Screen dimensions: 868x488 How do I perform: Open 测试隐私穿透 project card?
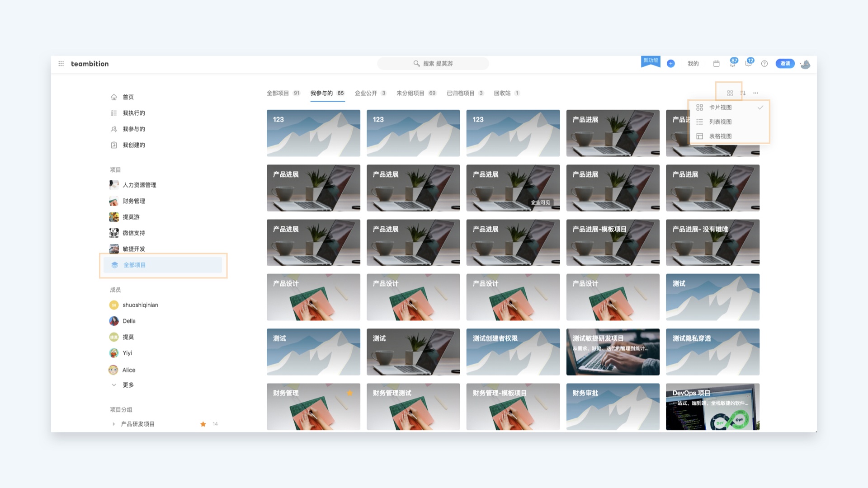coord(712,352)
